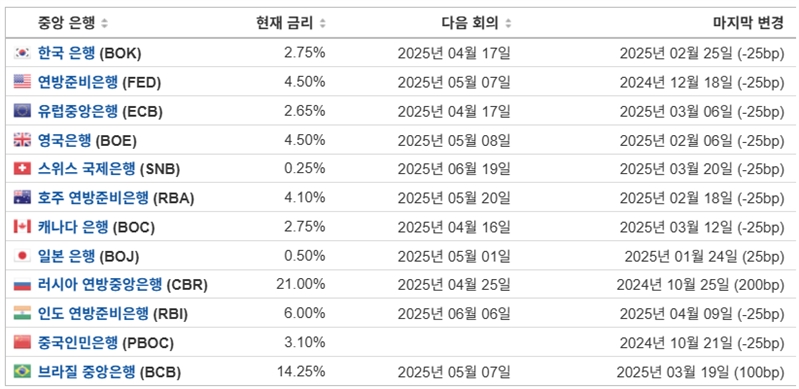The image size is (799, 389).
Task: Click the Switzerland flag icon
Action: (x=22, y=168)
